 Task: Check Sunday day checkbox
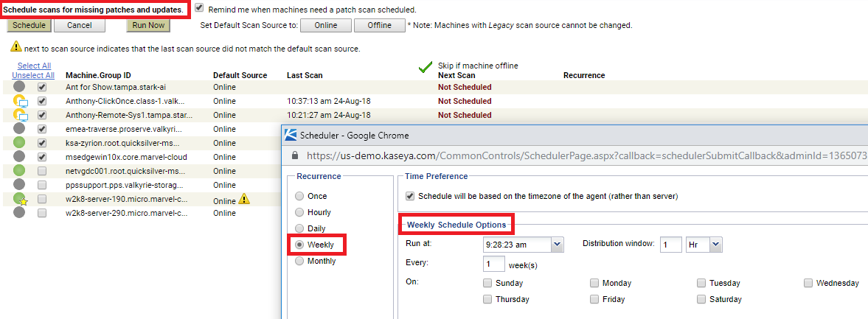(x=487, y=283)
